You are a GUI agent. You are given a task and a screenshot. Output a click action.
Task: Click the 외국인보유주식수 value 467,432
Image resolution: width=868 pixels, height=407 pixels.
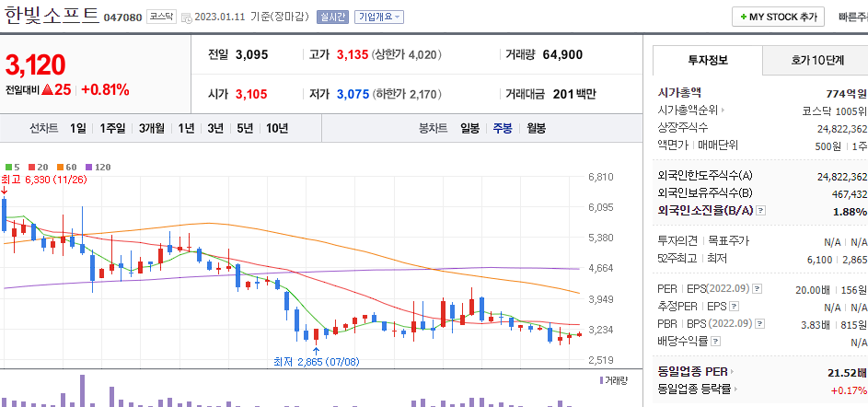[848, 193]
